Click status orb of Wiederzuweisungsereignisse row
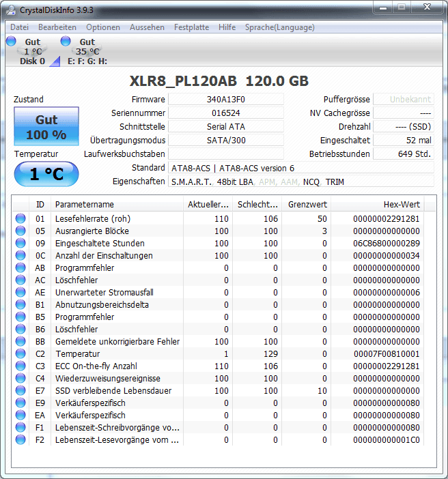 [20, 378]
